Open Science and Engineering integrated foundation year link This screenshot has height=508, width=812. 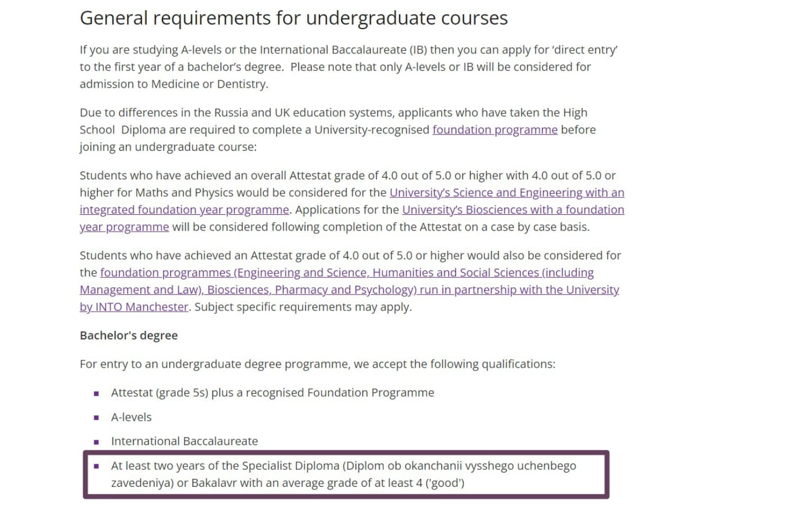[506, 193]
